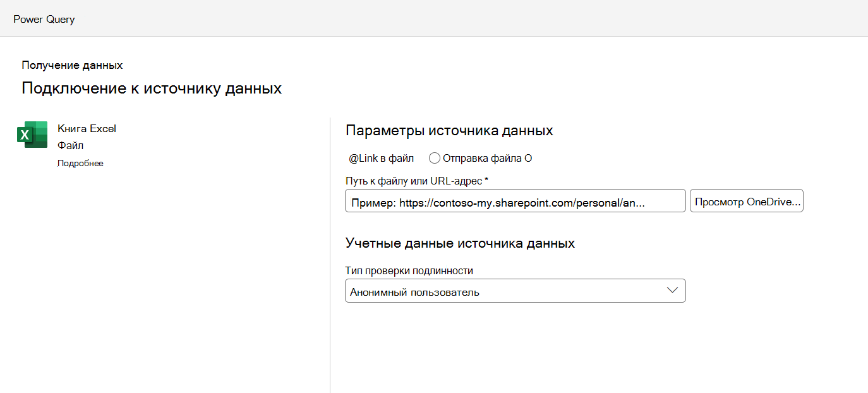
Task: Click the Путь к файлу или URL-адрес label
Action: [417, 181]
